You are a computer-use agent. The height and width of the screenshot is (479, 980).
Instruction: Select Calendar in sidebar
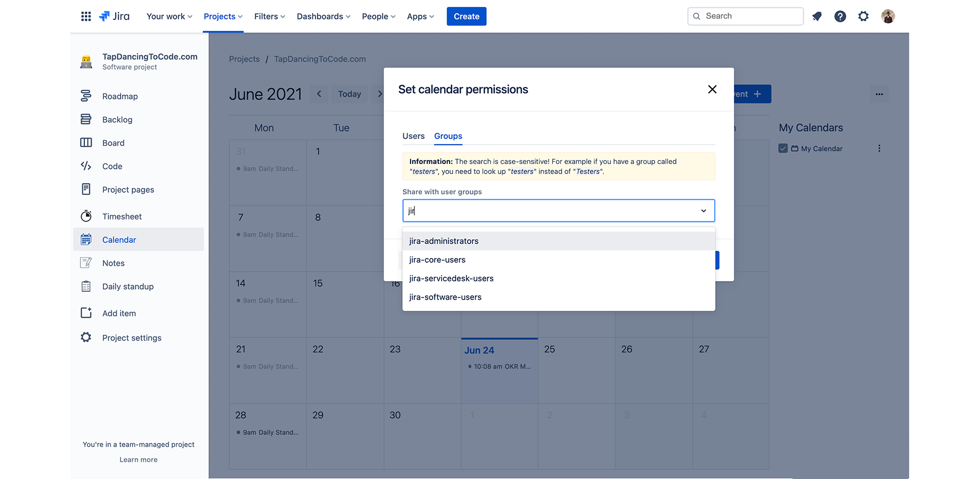(138, 240)
